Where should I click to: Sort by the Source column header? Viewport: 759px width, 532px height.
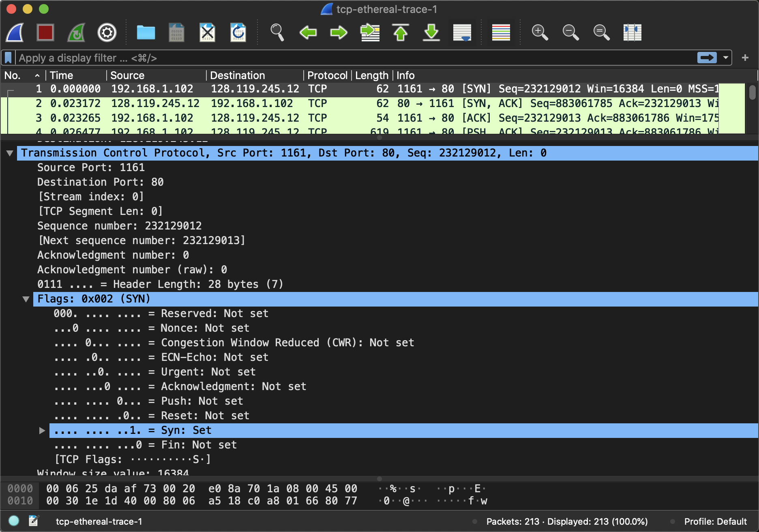coord(127,75)
